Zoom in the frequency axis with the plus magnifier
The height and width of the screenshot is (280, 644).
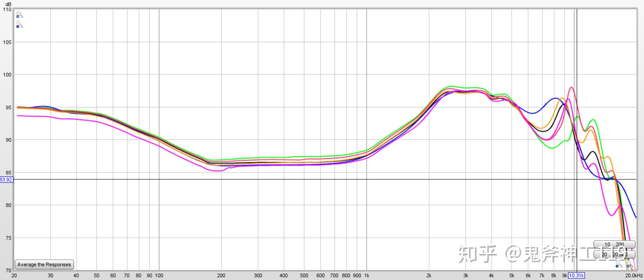pyautogui.click(x=629, y=264)
